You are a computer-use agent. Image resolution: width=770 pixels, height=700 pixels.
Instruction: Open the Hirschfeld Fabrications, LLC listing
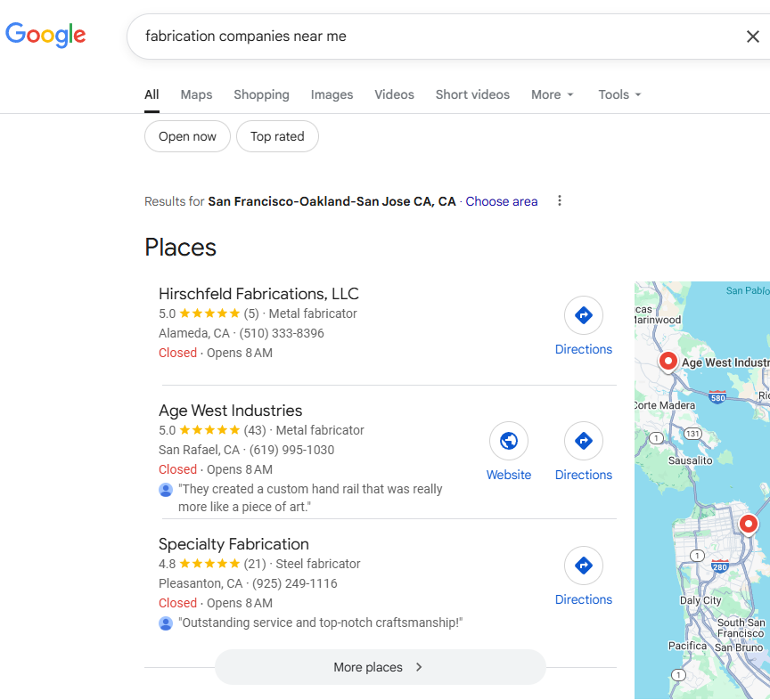pyautogui.click(x=258, y=294)
